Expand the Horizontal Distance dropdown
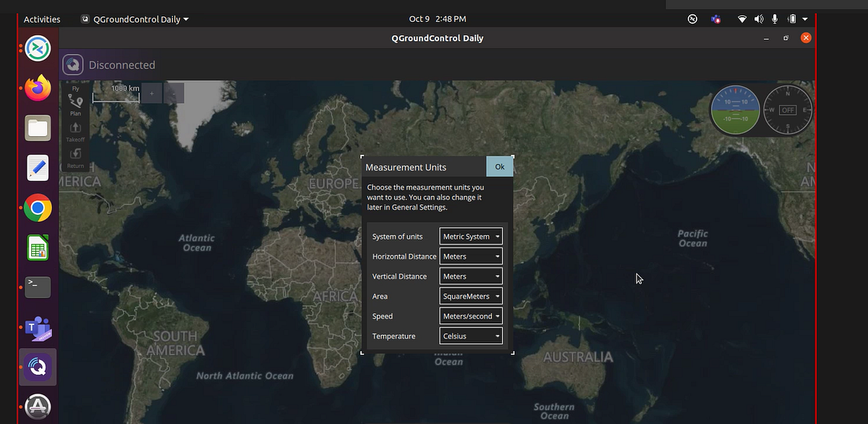 click(x=471, y=256)
